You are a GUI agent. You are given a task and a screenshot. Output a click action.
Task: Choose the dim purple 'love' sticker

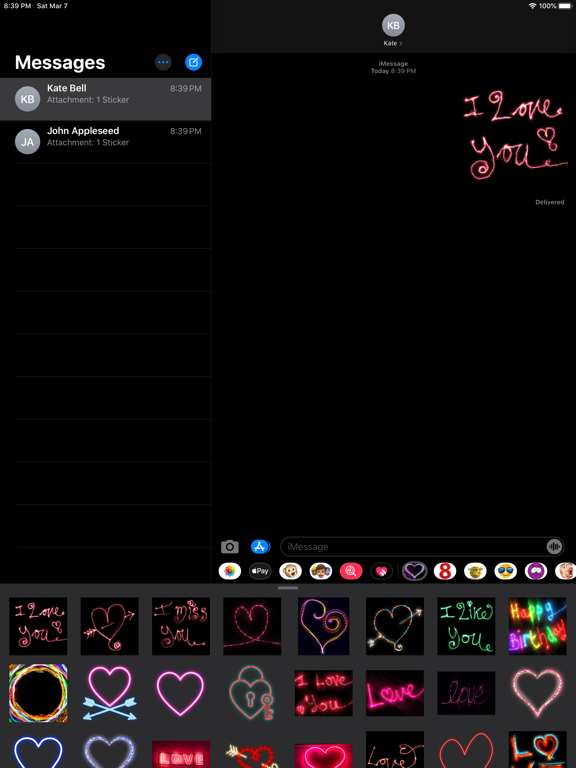pos(466,693)
